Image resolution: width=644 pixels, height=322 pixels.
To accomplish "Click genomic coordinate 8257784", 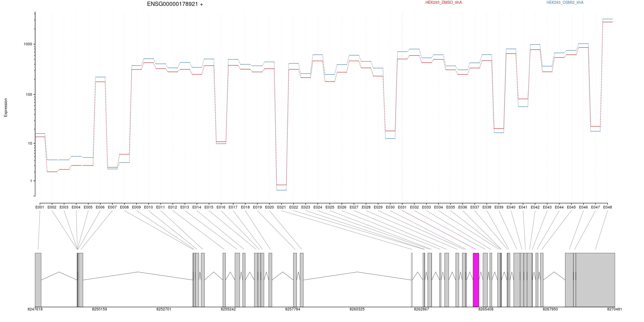I will click(x=293, y=309).
